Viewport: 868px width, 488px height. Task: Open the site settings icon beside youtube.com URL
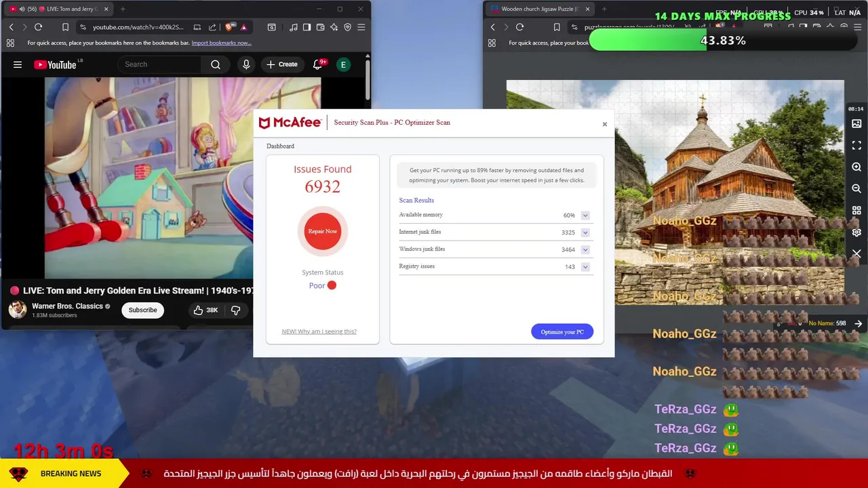(x=83, y=27)
